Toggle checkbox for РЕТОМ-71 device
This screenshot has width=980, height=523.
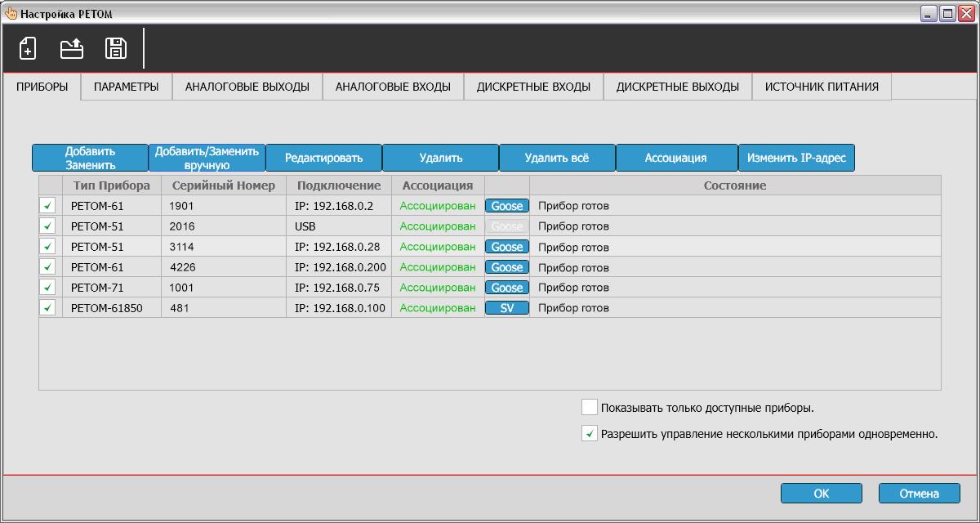click(48, 288)
